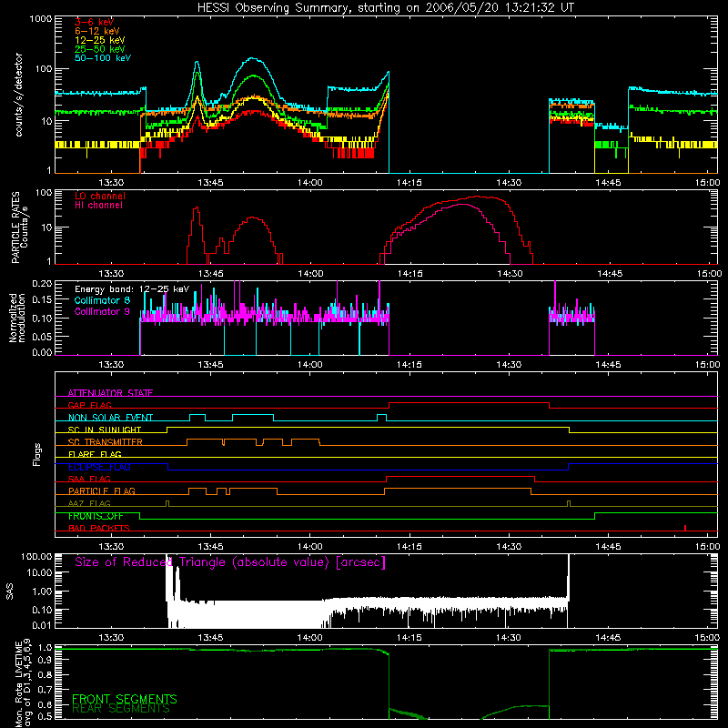Click the Normalized modulation axis label
The height and width of the screenshot is (728, 728).
[17, 318]
